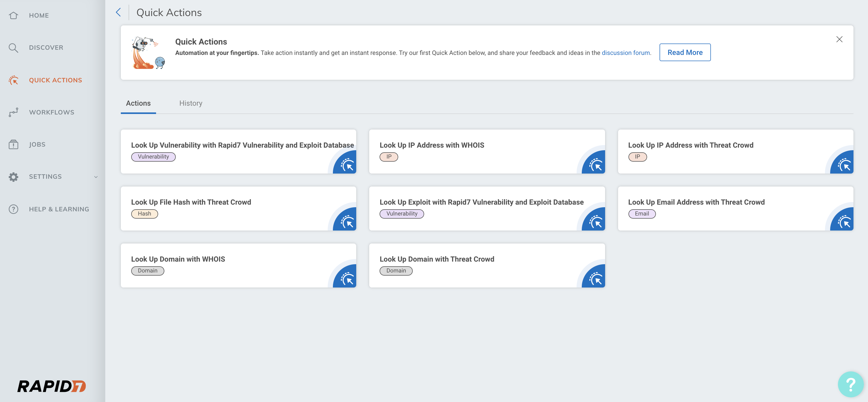Open Help & Learning question mark icon
The height and width of the screenshot is (402, 868).
13,209
